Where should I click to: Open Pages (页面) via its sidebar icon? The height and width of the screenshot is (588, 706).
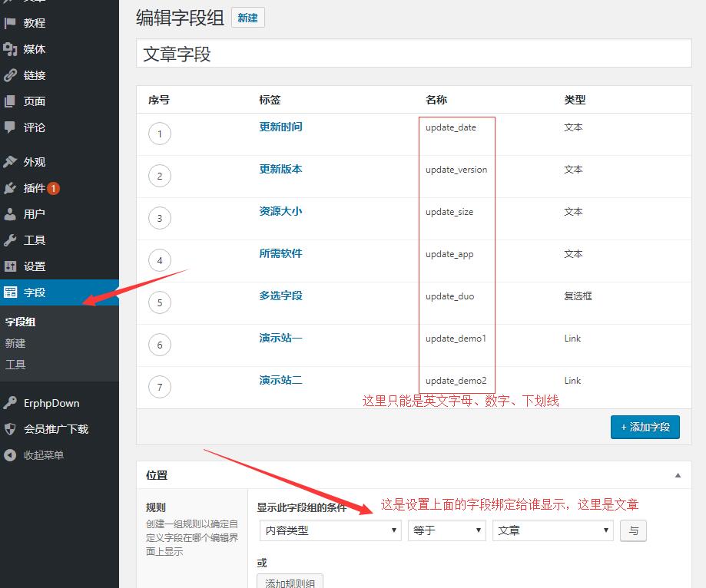pyautogui.click(x=10, y=101)
